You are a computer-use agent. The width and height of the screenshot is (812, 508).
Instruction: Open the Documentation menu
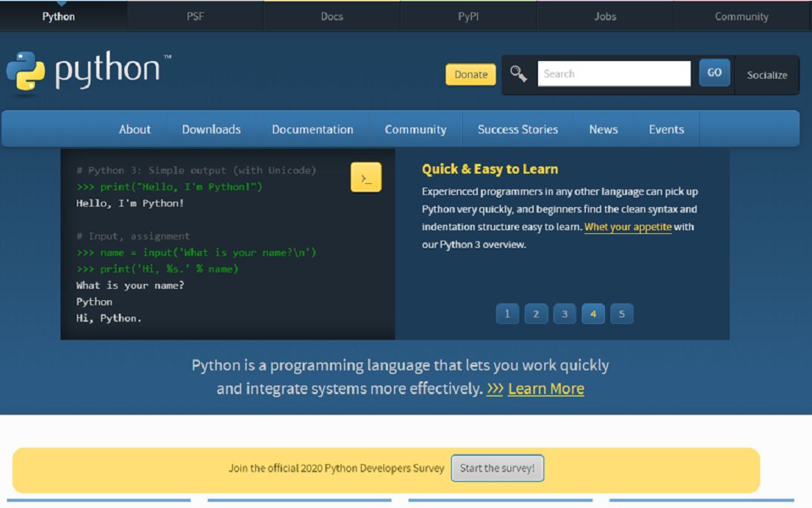(x=313, y=129)
